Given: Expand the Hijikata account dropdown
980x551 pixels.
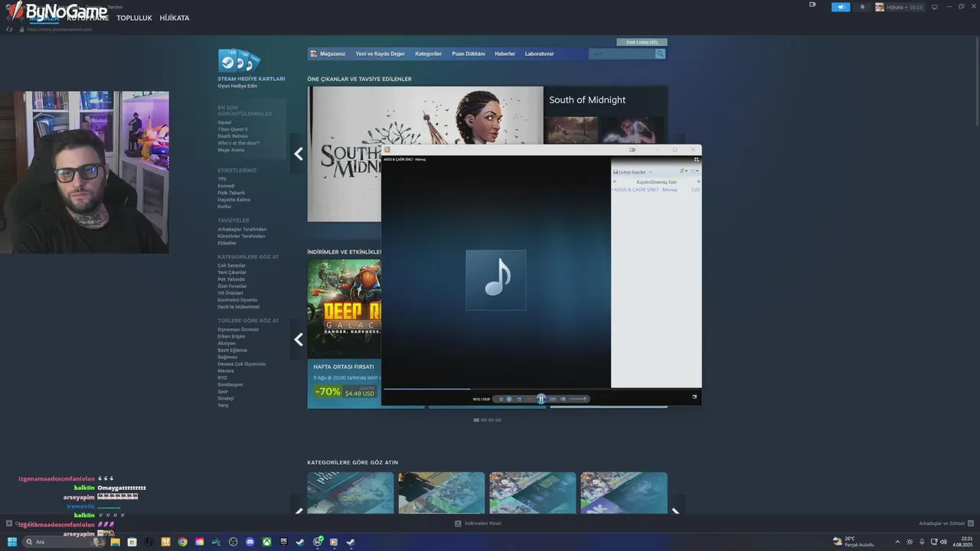Looking at the screenshot, I should click(899, 7).
